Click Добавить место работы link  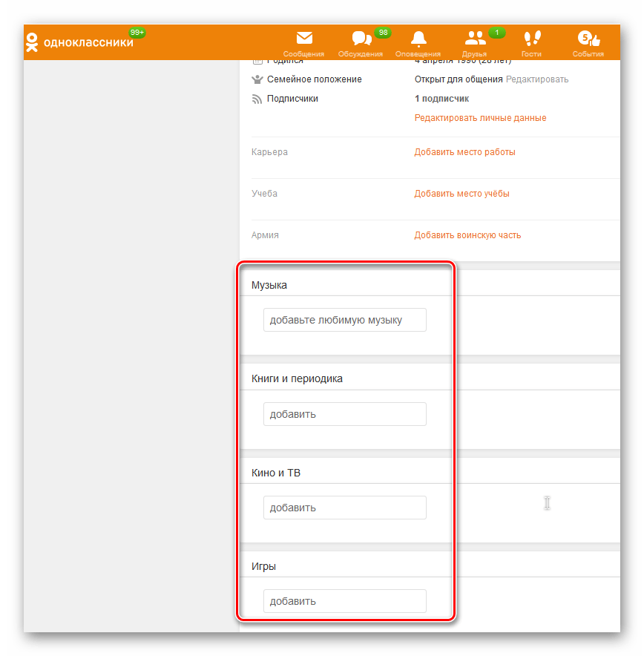464,152
